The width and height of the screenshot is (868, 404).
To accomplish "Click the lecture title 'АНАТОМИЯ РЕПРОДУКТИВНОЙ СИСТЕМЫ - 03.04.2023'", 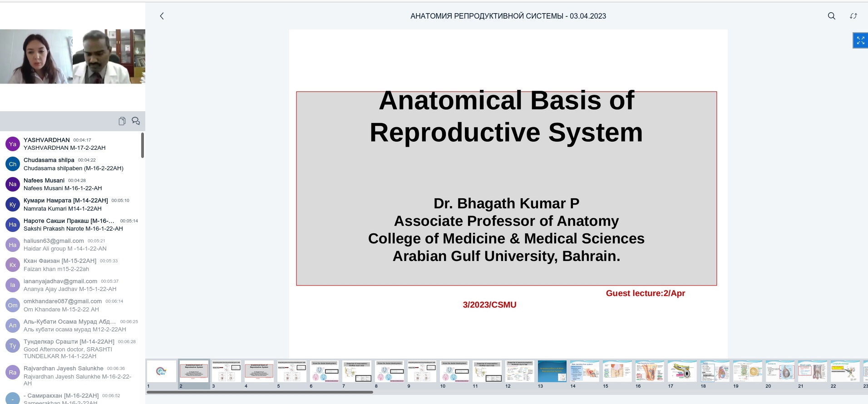I will [x=508, y=16].
